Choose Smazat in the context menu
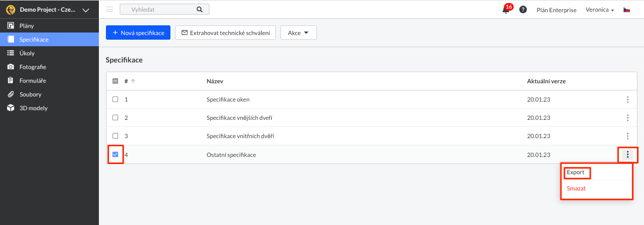 pyautogui.click(x=577, y=188)
